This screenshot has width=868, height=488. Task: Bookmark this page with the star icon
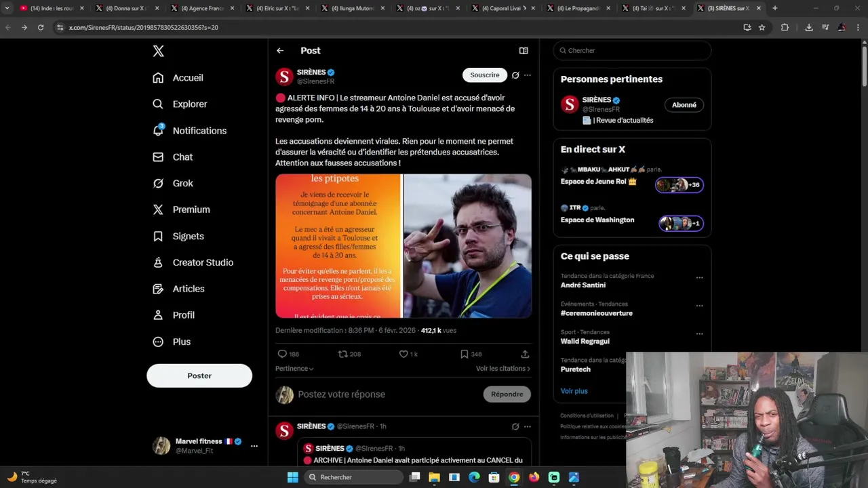(x=762, y=28)
